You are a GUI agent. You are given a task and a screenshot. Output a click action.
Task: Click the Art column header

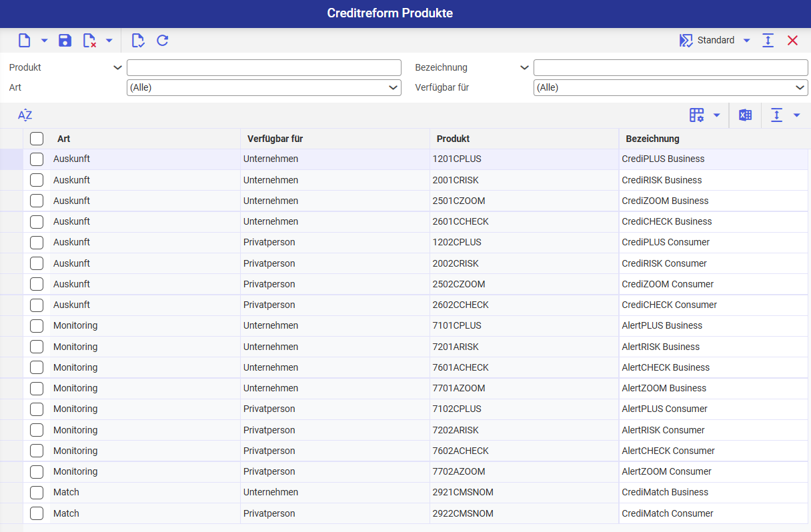[x=64, y=139]
